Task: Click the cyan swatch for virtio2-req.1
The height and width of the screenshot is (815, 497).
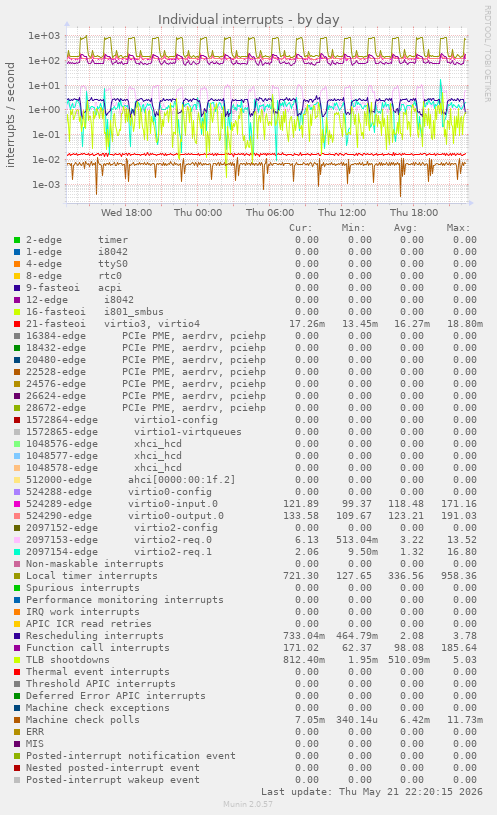Action: click(x=17, y=552)
